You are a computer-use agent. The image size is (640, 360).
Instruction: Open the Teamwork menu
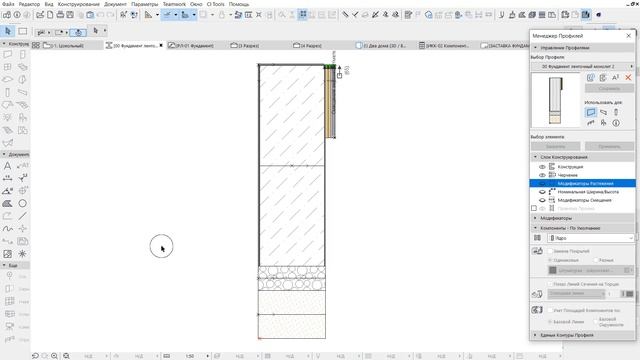click(174, 4)
